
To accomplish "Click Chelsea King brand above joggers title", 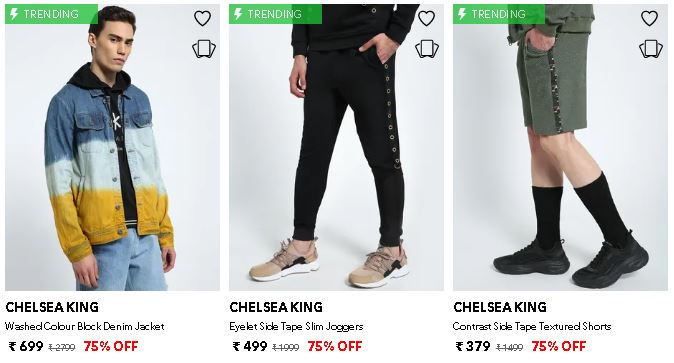I will tap(276, 307).
